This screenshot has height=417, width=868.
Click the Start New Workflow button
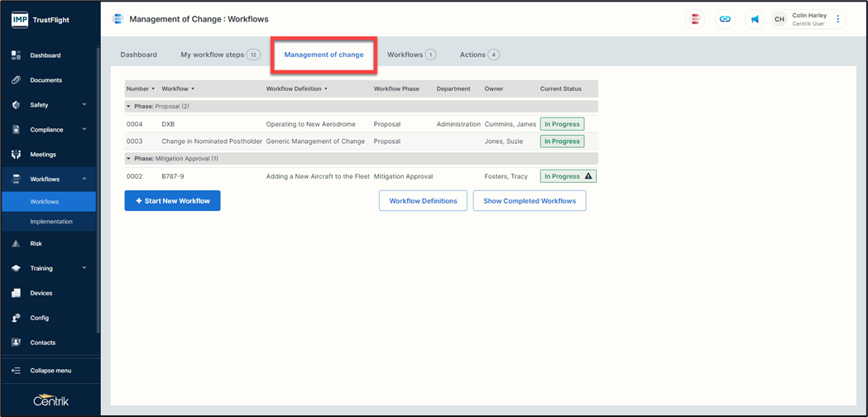172,201
